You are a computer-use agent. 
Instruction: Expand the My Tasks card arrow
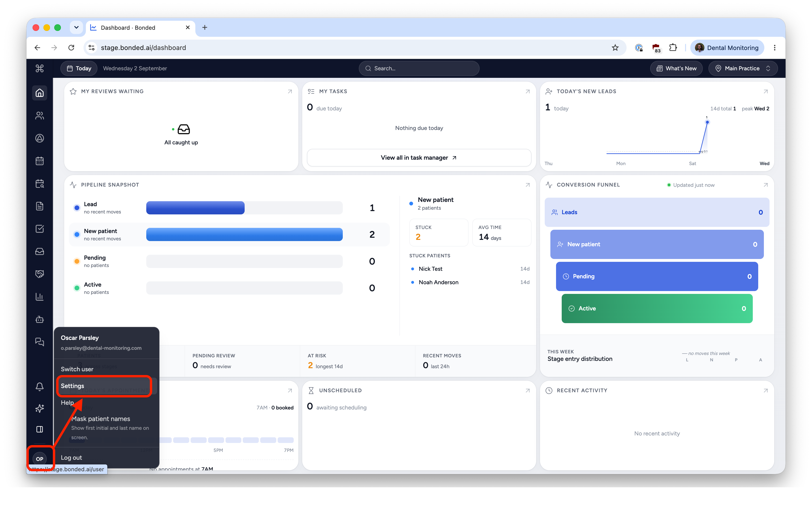(x=527, y=92)
